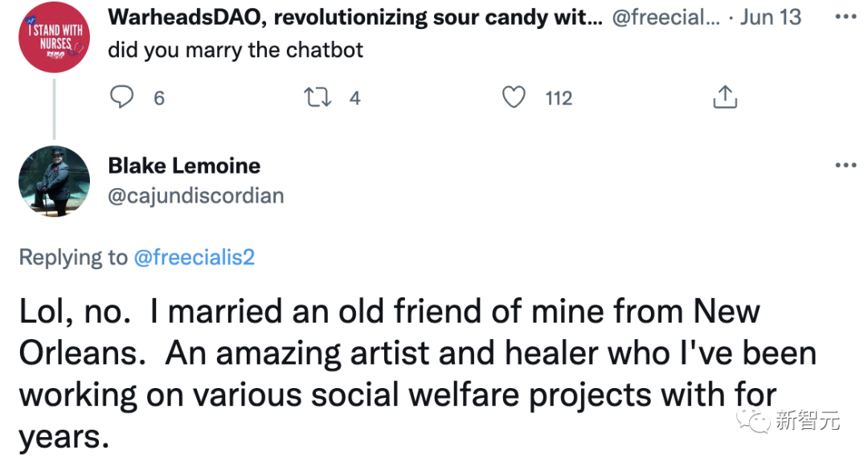
Task: Open the WarheadsDAO display name
Action: point(354,17)
